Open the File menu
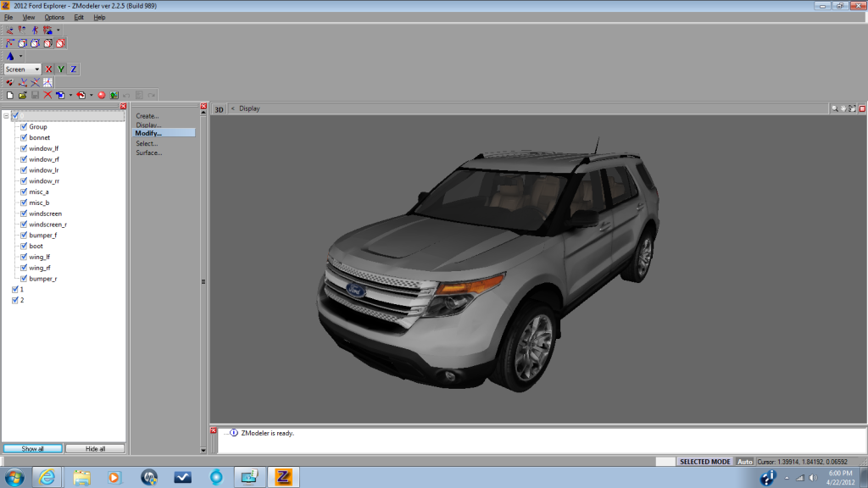This screenshot has height=488, width=868. pyautogui.click(x=8, y=17)
